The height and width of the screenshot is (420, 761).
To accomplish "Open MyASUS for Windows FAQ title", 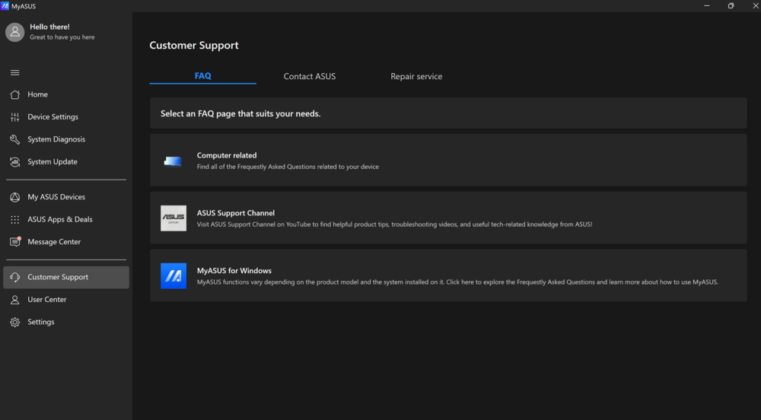I will 234,271.
